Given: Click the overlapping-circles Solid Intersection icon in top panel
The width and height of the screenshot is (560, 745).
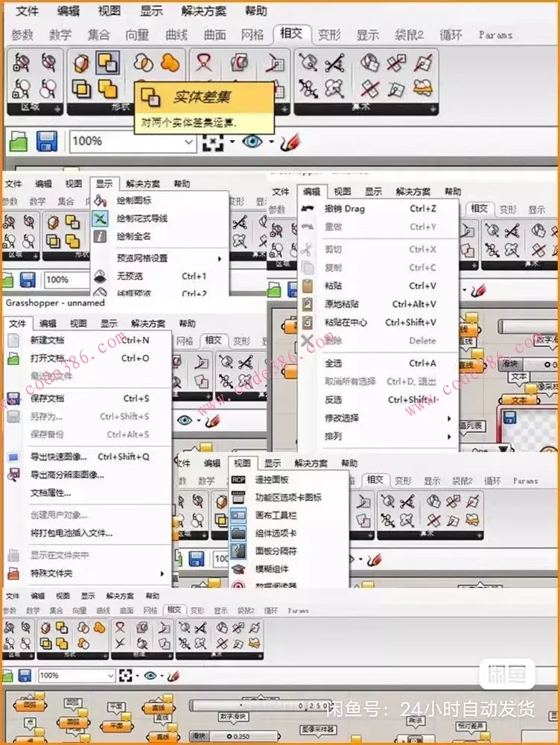Looking at the screenshot, I should tap(144, 63).
